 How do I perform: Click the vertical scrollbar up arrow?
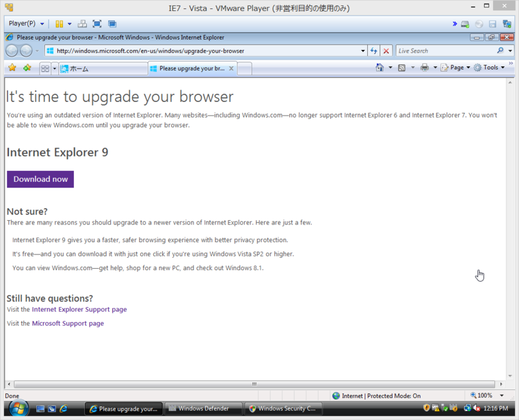(x=510, y=82)
